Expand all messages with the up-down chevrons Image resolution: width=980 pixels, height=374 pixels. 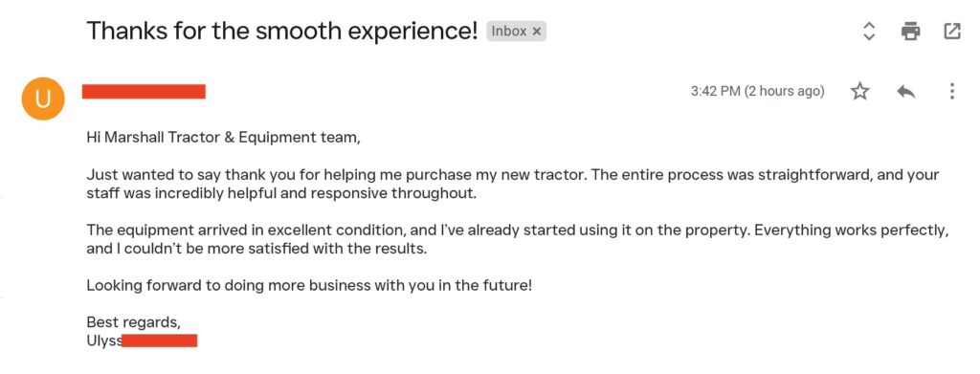click(x=868, y=31)
